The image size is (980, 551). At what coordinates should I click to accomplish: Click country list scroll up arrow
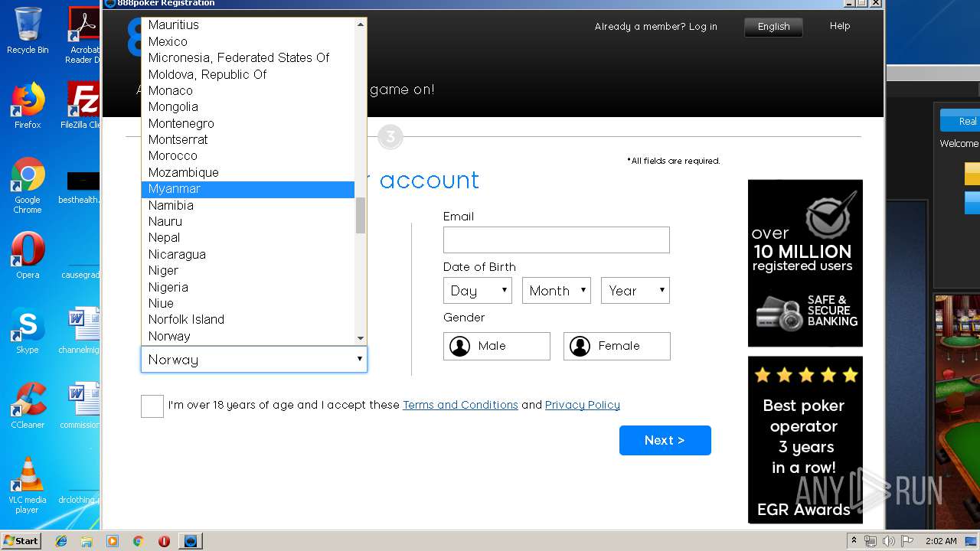pyautogui.click(x=361, y=24)
